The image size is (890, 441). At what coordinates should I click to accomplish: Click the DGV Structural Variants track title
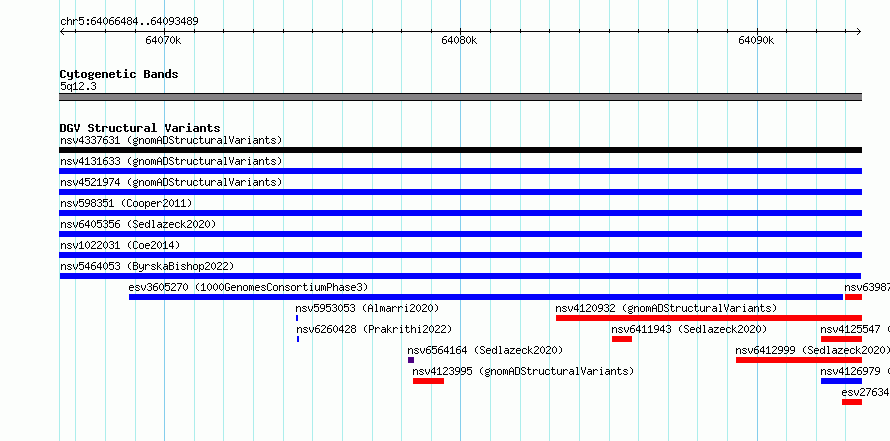click(x=140, y=128)
